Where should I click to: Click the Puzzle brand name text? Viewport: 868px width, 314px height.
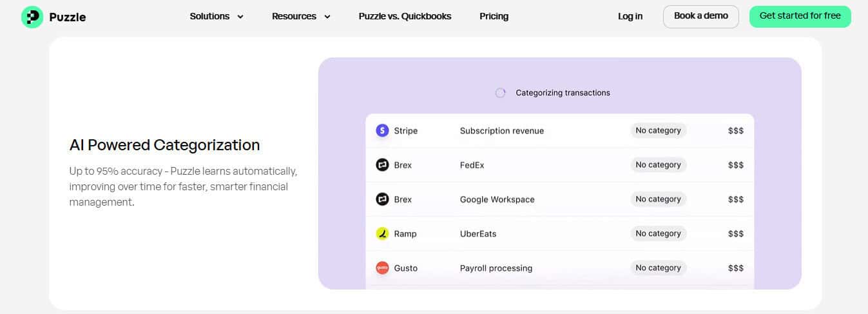[x=67, y=17]
